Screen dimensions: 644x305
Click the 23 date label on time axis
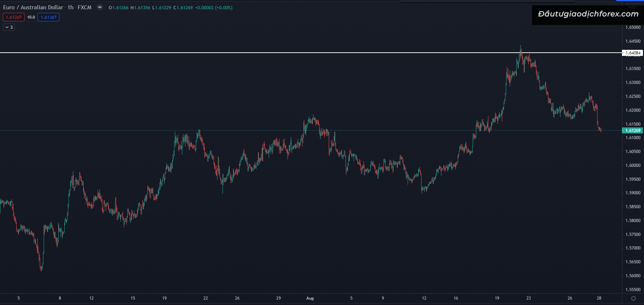(528, 298)
